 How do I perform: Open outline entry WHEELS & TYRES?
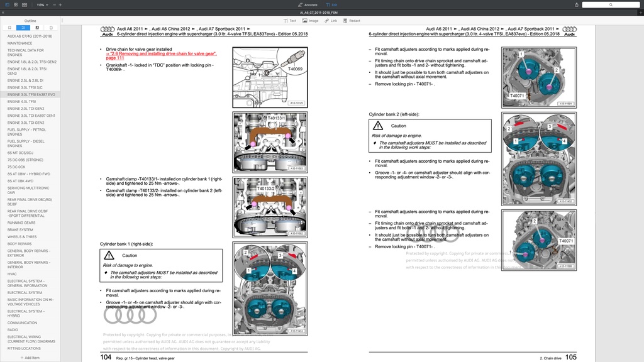22,237
